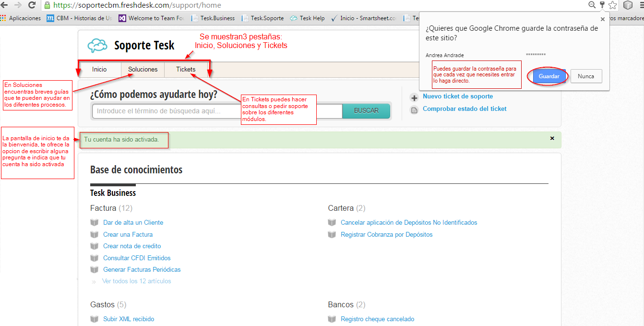Viewport: 644px width, 326px height.
Task: Dismiss the 'Tu cuenta ha sido activada' banner
Action: pos(552,138)
